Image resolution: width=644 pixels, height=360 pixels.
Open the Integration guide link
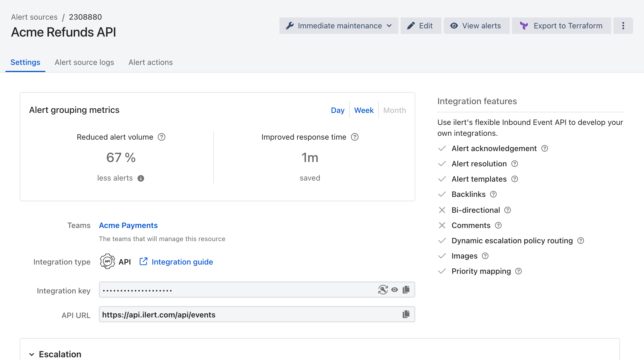click(176, 262)
